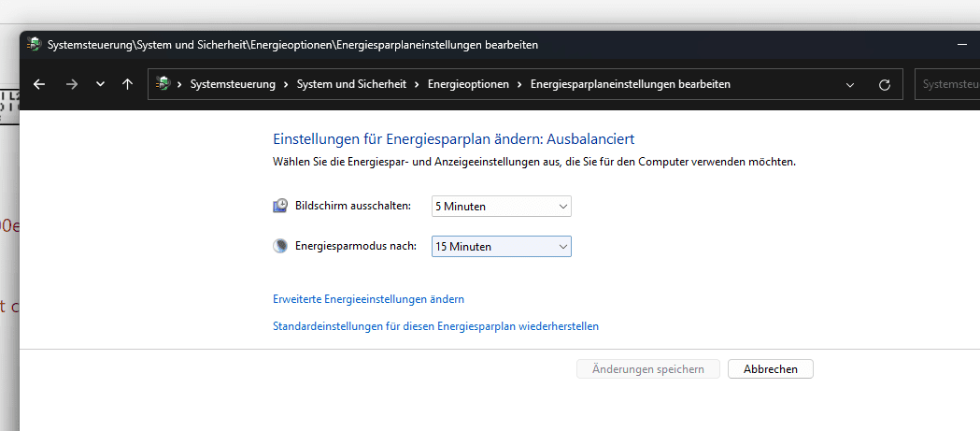Go back using the back arrow
The width and height of the screenshot is (980, 431).
click(39, 84)
